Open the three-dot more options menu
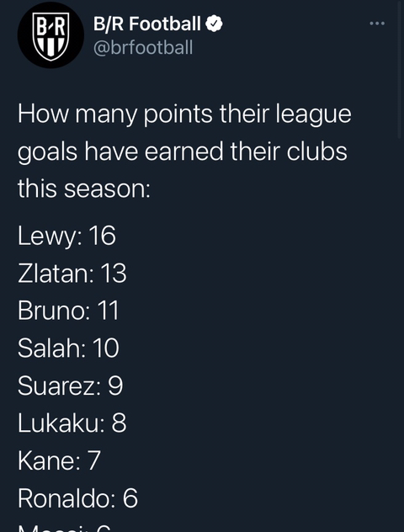The image size is (404, 532). 377,24
